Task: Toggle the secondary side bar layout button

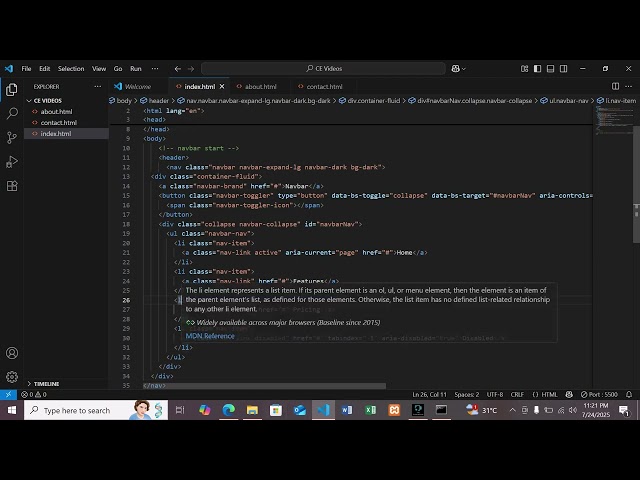Action: click(x=563, y=69)
